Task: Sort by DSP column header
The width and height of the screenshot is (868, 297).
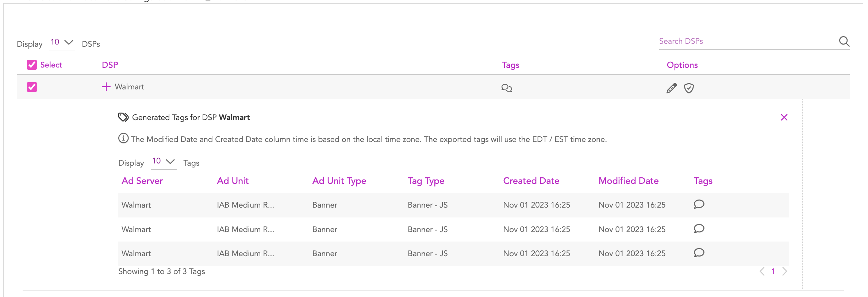Action: coord(110,65)
